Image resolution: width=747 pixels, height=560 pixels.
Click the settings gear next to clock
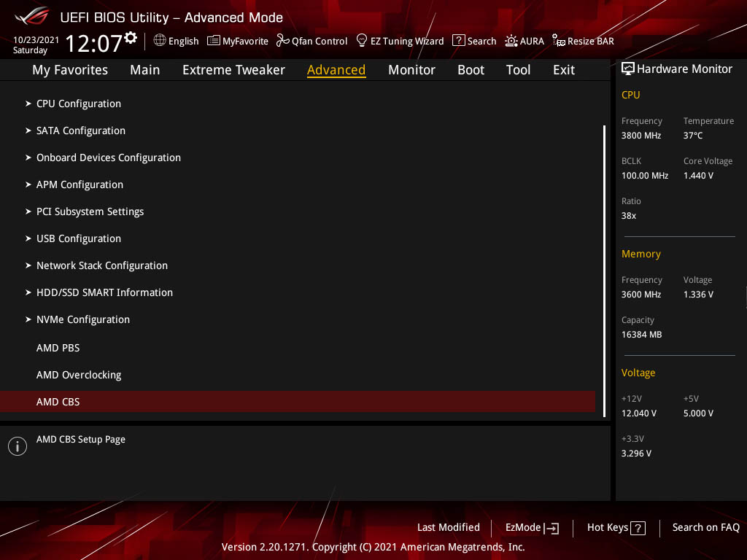[131, 38]
